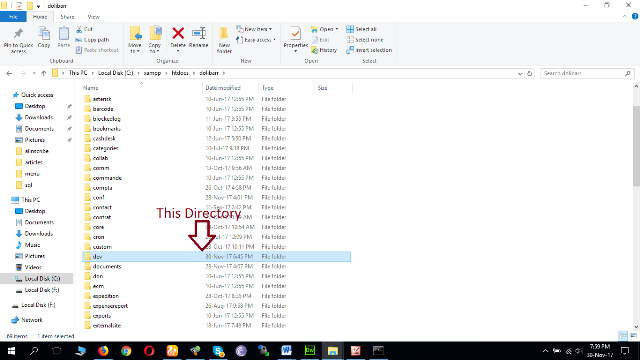Open the Easy access dropdown

click(256, 40)
